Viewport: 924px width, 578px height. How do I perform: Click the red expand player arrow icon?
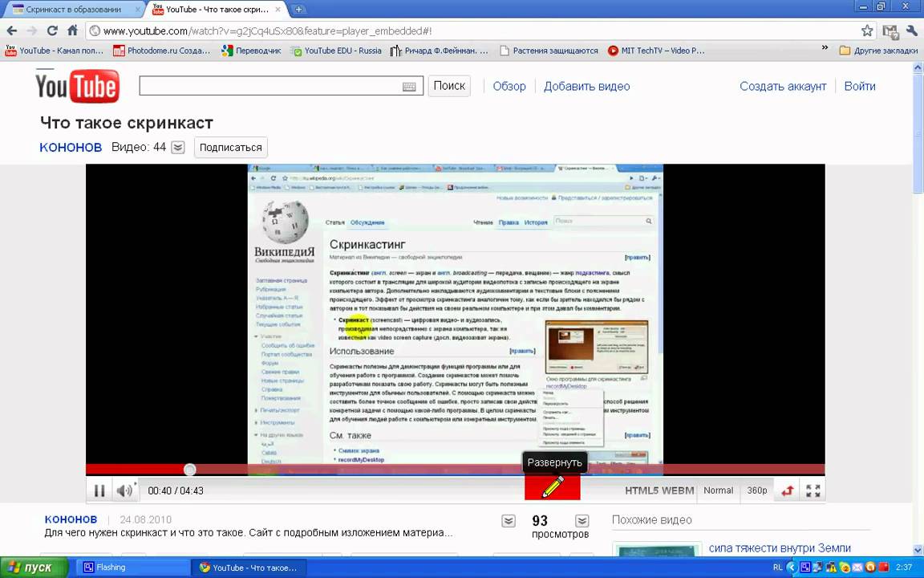tap(788, 490)
